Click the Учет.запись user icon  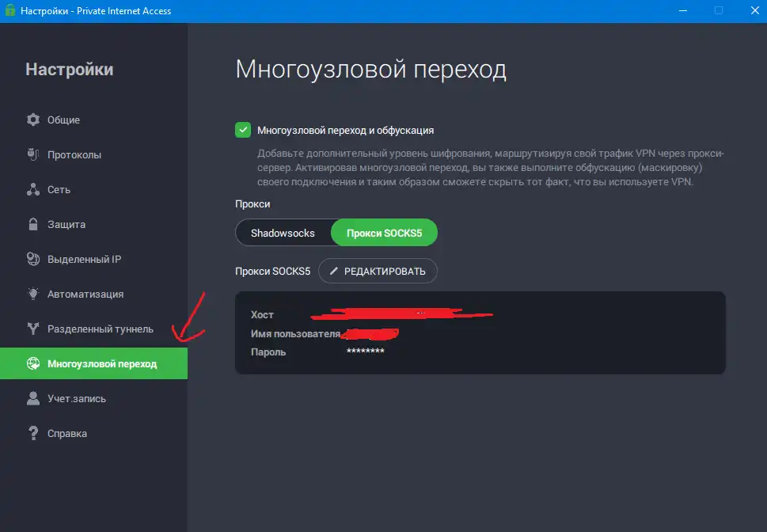(x=32, y=398)
